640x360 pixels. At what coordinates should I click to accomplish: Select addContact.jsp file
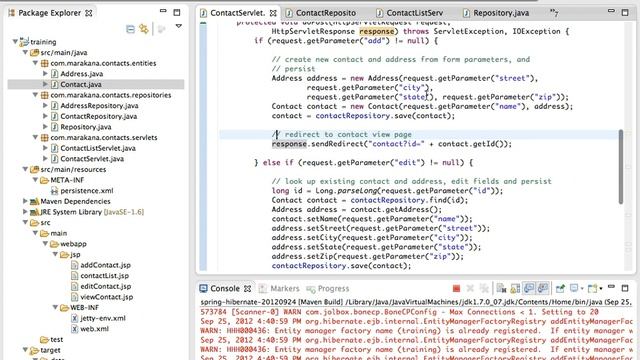[x=105, y=264]
